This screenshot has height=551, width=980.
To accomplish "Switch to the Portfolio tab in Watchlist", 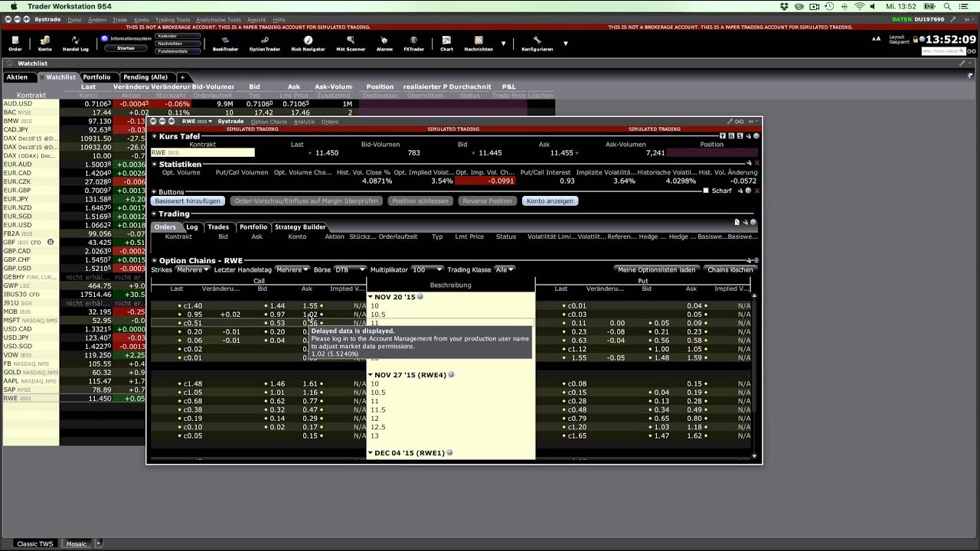I will (x=97, y=77).
